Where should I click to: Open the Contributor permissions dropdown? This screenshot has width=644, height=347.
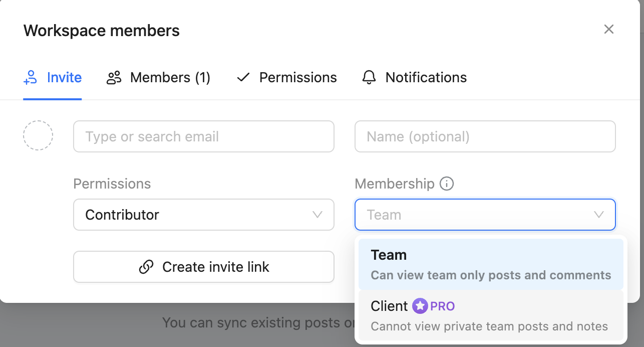point(203,215)
